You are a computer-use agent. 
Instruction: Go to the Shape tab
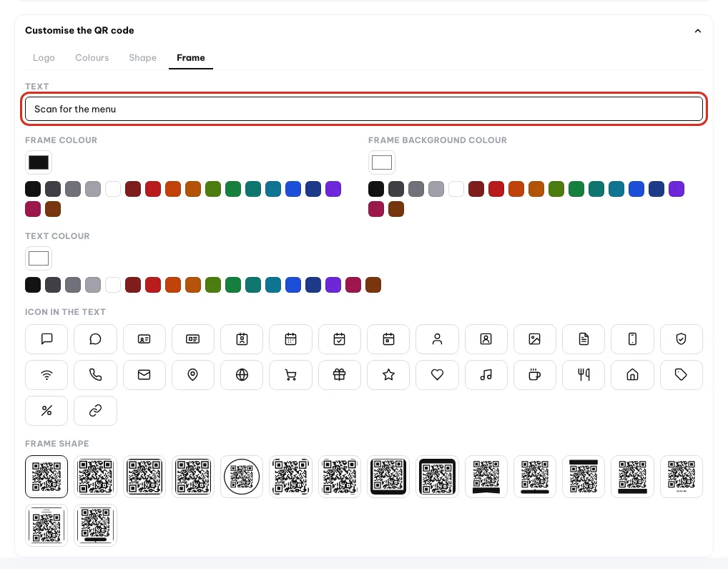[142, 57]
